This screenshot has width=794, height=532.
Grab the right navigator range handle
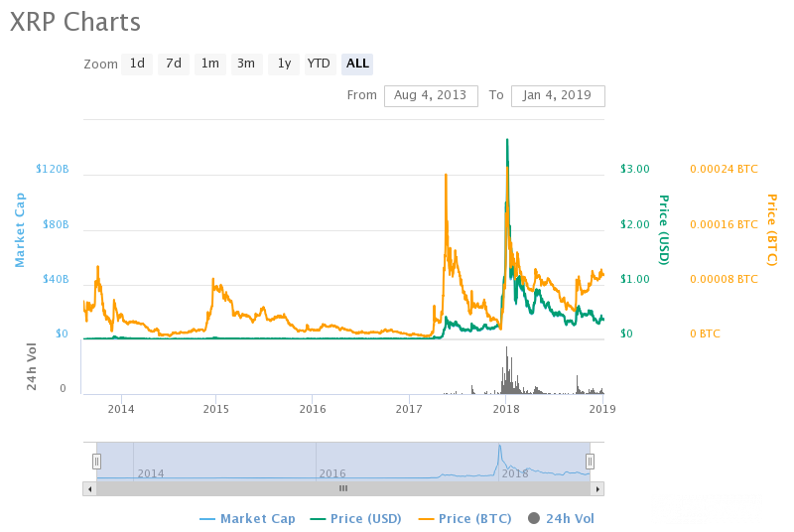[590, 461]
